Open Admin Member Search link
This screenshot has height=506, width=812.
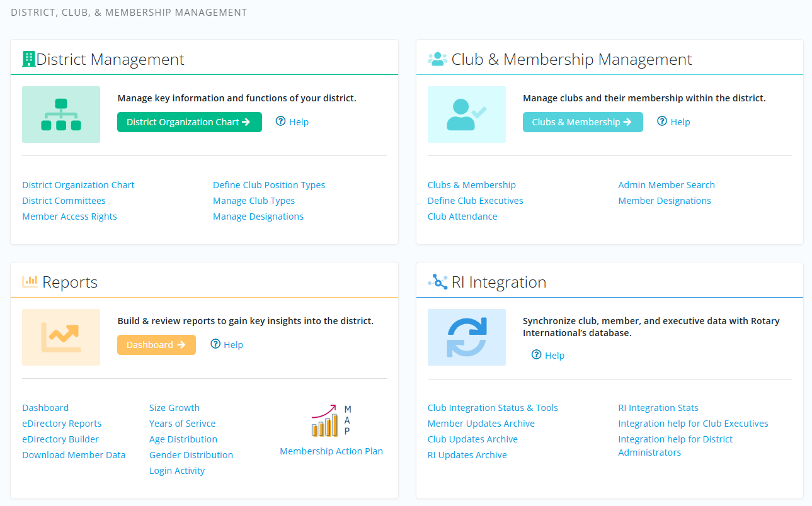click(x=666, y=185)
